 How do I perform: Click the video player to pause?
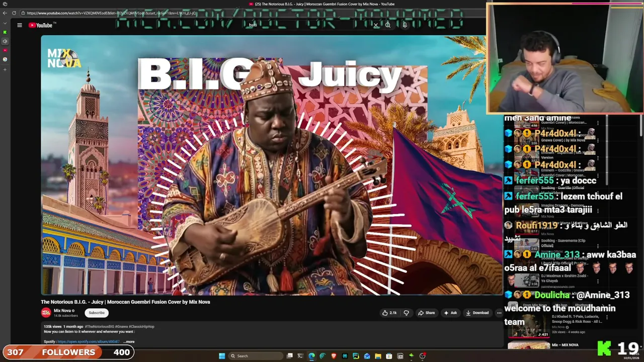point(272,165)
